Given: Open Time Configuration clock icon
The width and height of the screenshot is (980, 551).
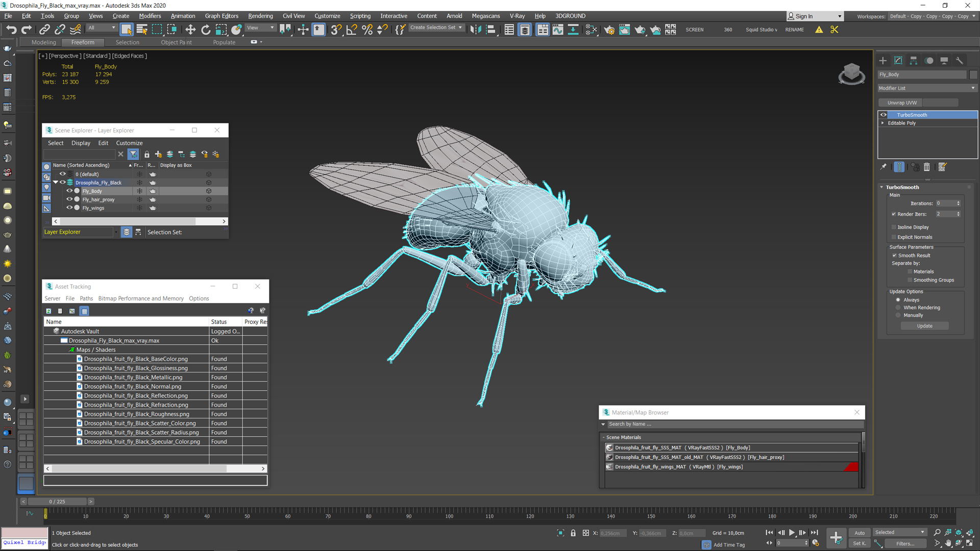Looking at the screenshot, I should tap(816, 543).
